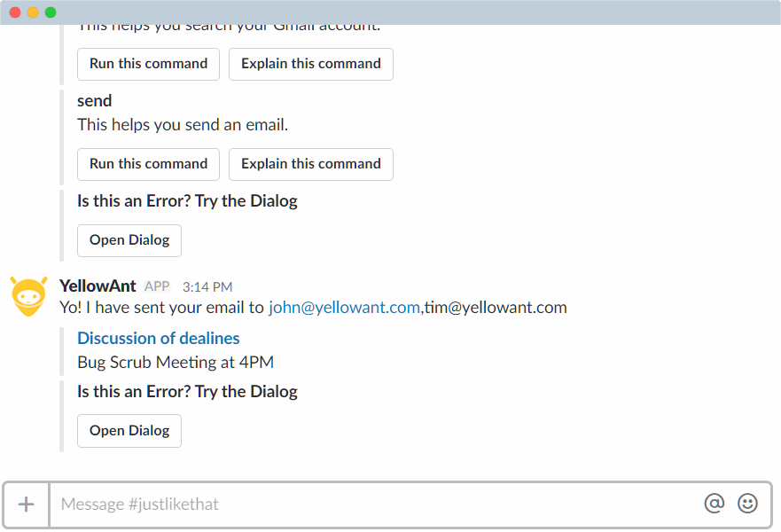Select the tim@yellowant.com recipient text
The height and width of the screenshot is (532, 781).
pos(496,308)
